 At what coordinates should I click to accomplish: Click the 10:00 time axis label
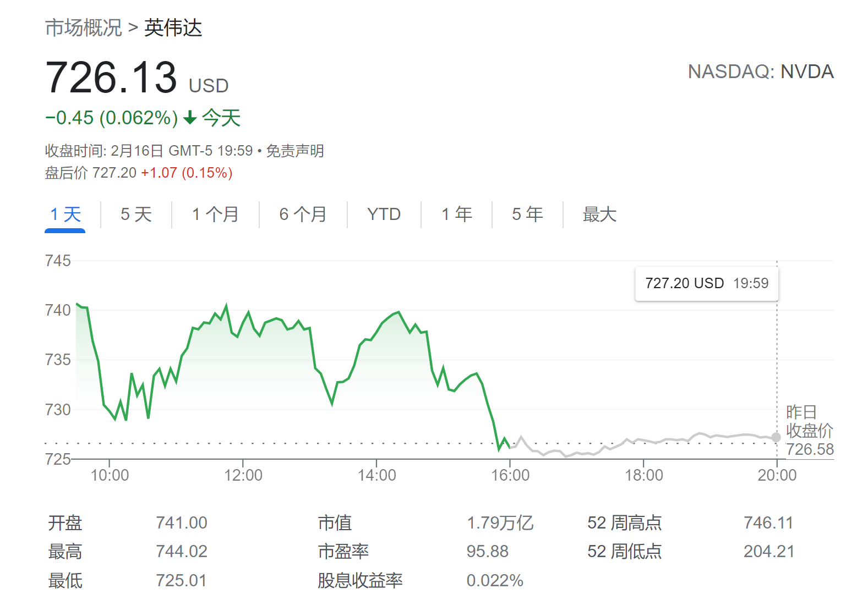[110, 475]
